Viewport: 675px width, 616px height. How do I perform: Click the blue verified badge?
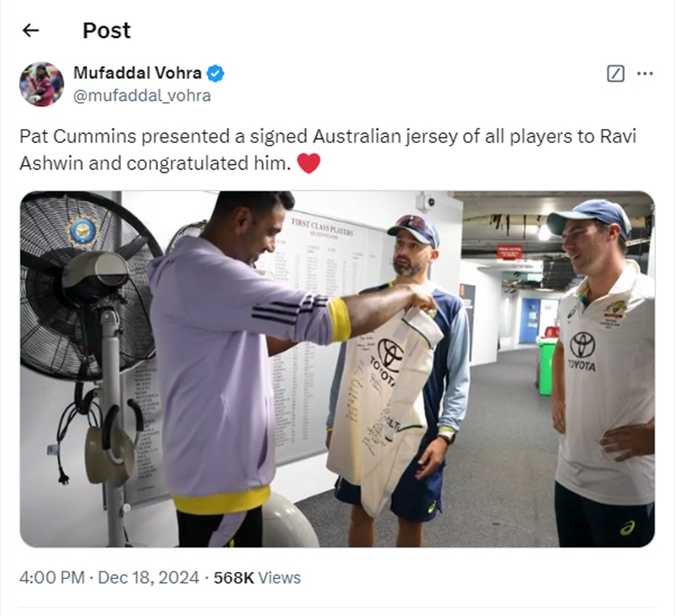click(x=215, y=73)
